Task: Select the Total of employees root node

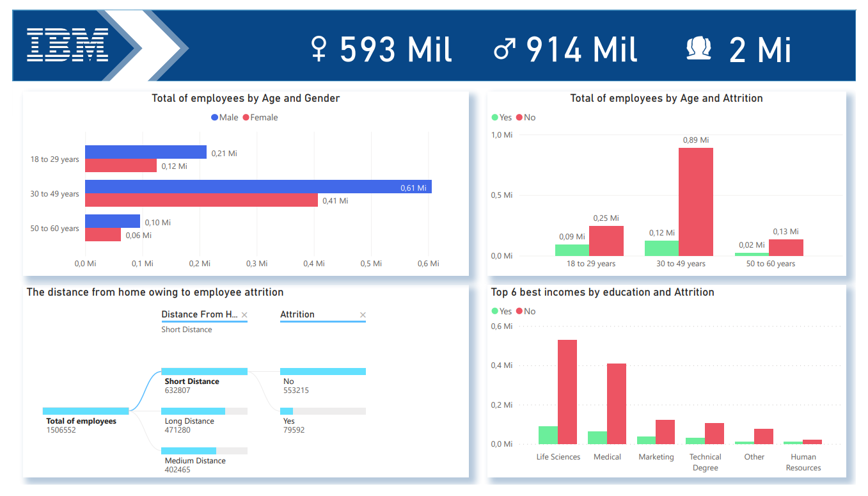Action: pyautogui.click(x=86, y=411)
